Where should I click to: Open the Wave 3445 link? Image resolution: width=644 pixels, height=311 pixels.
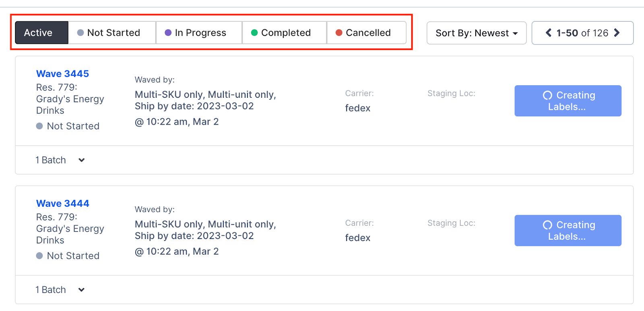[62, 74]
